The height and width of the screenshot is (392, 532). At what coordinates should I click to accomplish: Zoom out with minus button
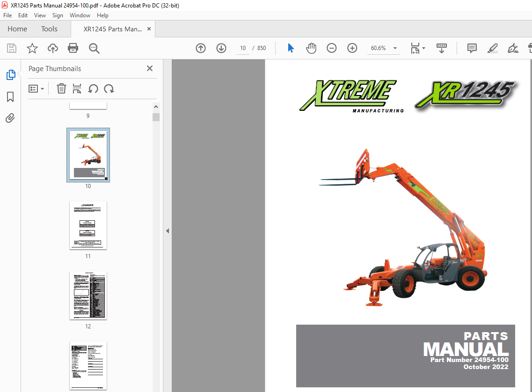tap(331, 48)
